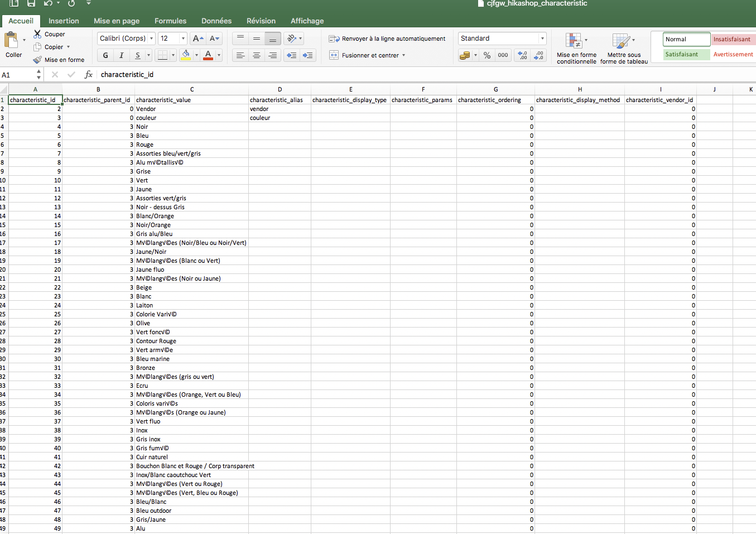Toggle underline with the S button
Image resolution: width=756 pixels, height=534 pixels.
pyautogui.click(x=137, y=55)
